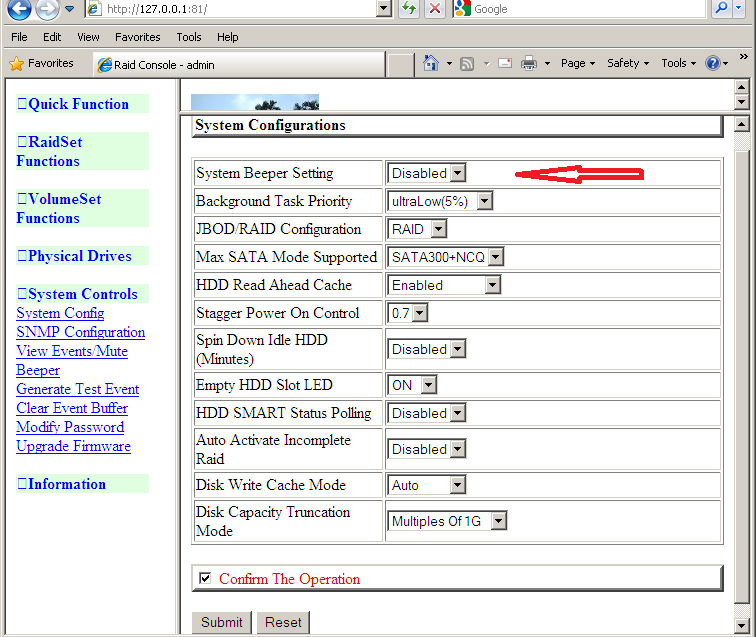Viewport: 756px width, 637px height.
Task: Open the Help menu
Action: [x=228, y=37]
